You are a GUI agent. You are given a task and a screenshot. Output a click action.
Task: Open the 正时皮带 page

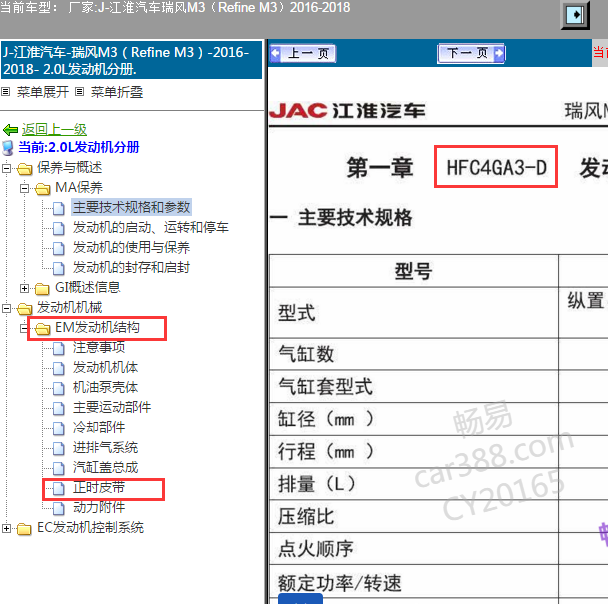pyautogui.click(x=99, y=488)
